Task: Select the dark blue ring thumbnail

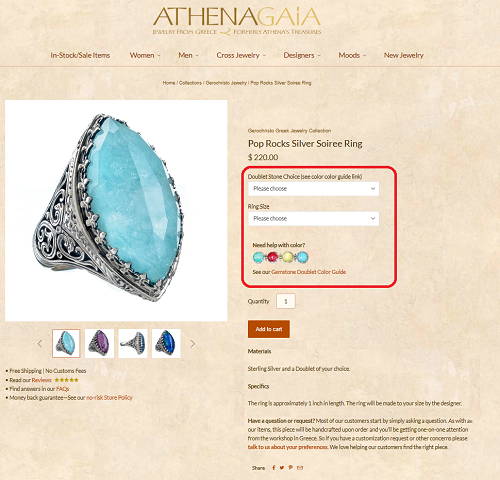Action: (166, 343)
